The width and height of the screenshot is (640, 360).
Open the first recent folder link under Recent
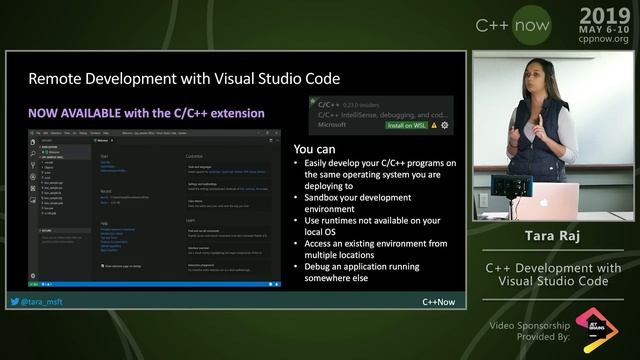coord(104,198)
